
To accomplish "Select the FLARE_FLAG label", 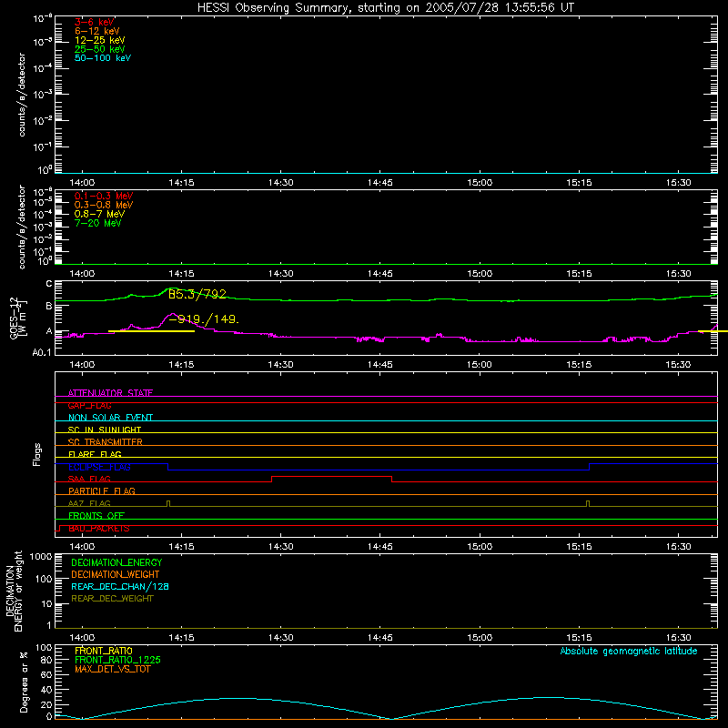I will point(95,454).
